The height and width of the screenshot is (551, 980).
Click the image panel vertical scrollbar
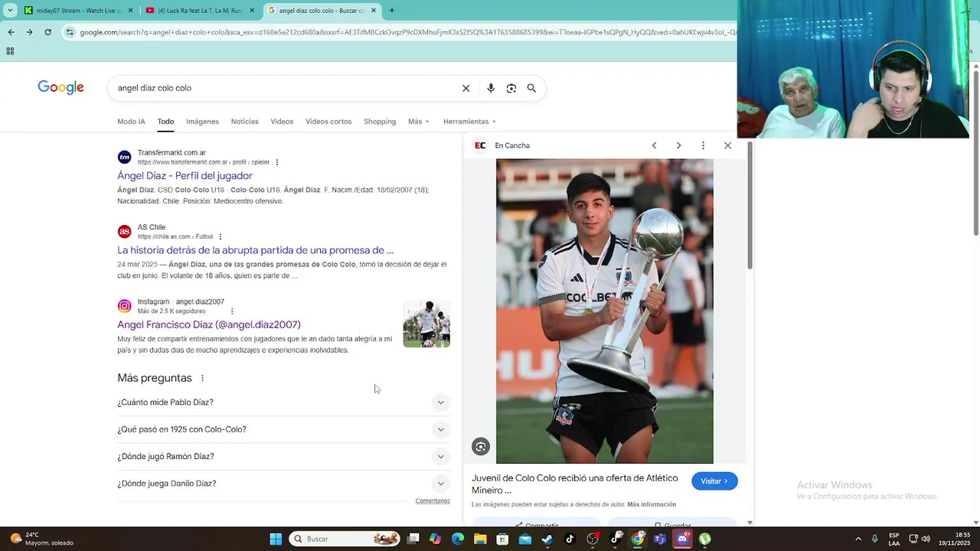coord(750,207)
